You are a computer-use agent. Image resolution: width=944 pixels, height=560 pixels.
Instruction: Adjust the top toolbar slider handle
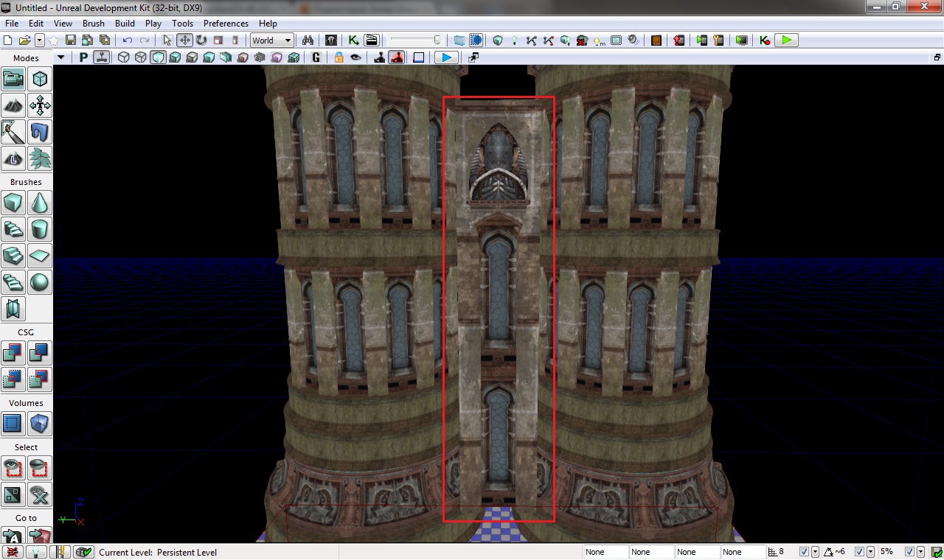(437, 41)
